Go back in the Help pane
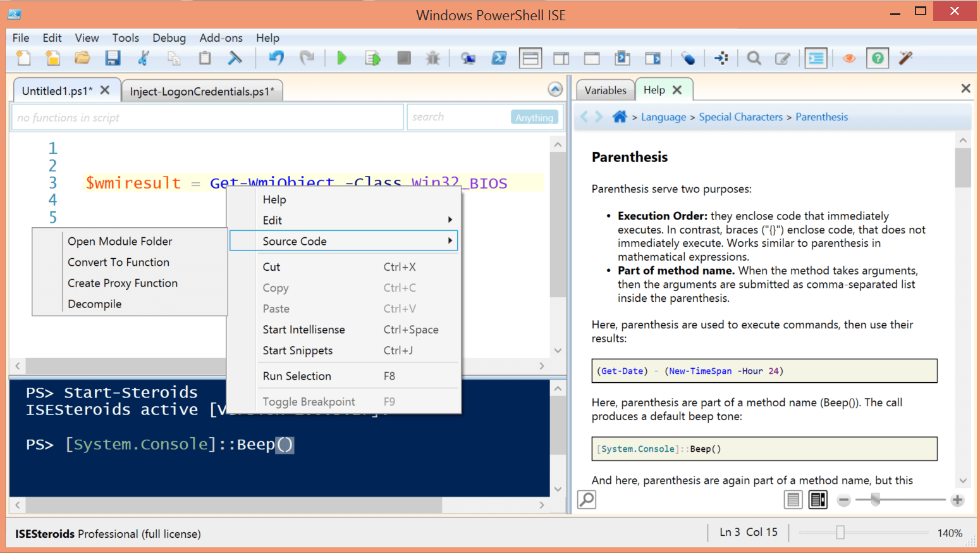 pos(584,116)
